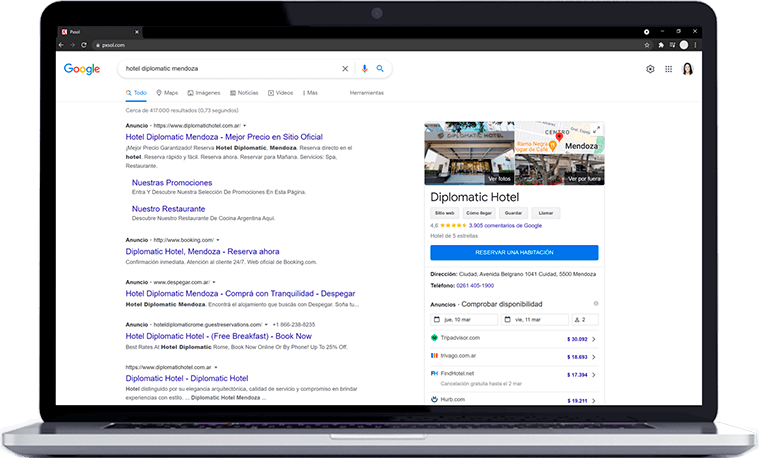Click chevron arrow on Tripadvisor.com row
The height and width of the screenshot is (458, 759).
click(594, 339)
